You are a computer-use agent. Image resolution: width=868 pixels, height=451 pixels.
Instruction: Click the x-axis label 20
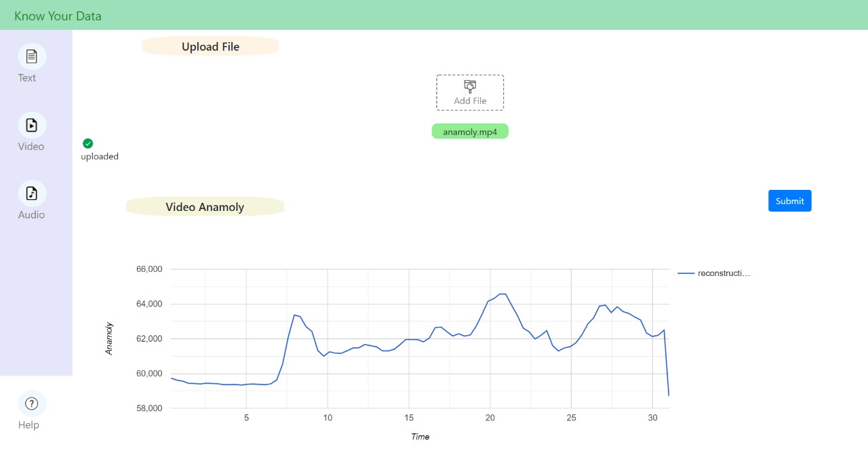pyautogui.click(x=490, y=418)
